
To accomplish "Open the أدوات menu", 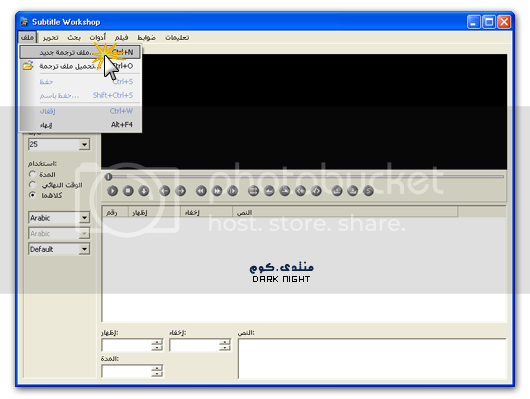I will click(98, 37).
